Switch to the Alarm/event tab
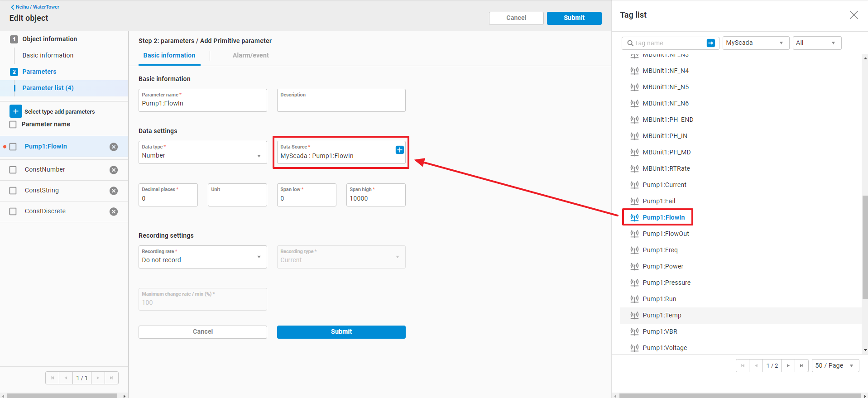 coord(250,55)
